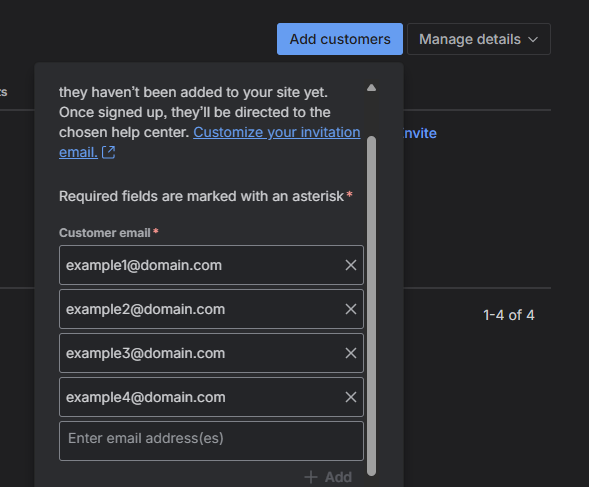This screenshot has width=589, height=487.
Task: Click the 1-4 of 4 pagination text
Action: [x=509, y=315]
